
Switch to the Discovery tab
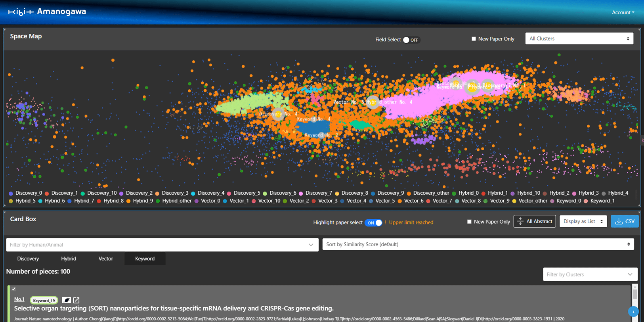click(28, 259)
